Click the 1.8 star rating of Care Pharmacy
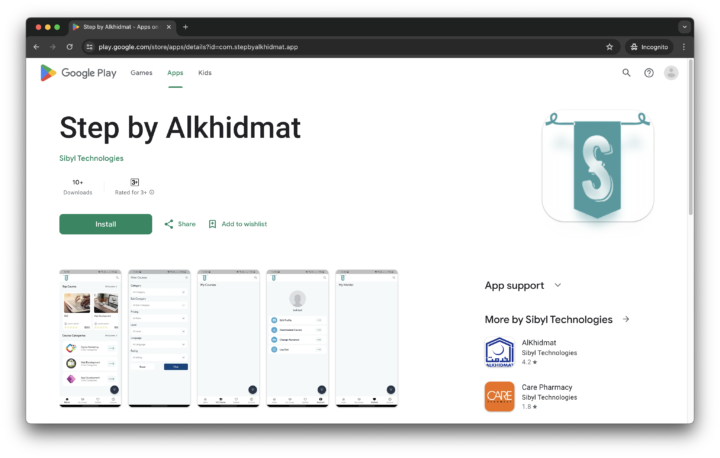 tap(529, 407)
